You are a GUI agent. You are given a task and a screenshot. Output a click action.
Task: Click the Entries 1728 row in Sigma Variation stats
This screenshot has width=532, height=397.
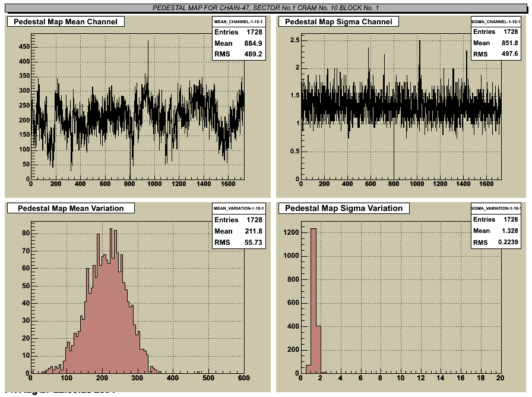click(496, 219)
